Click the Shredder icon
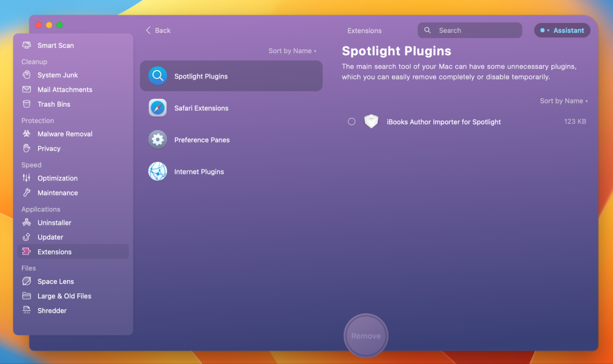Screen dimensions: 613x364 point(27,310)
